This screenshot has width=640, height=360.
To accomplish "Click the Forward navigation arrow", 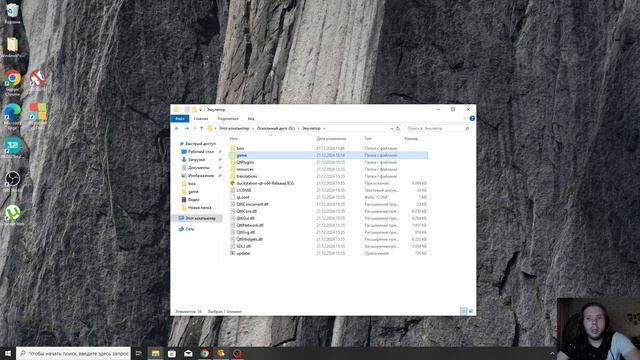I will pos(187,128).
